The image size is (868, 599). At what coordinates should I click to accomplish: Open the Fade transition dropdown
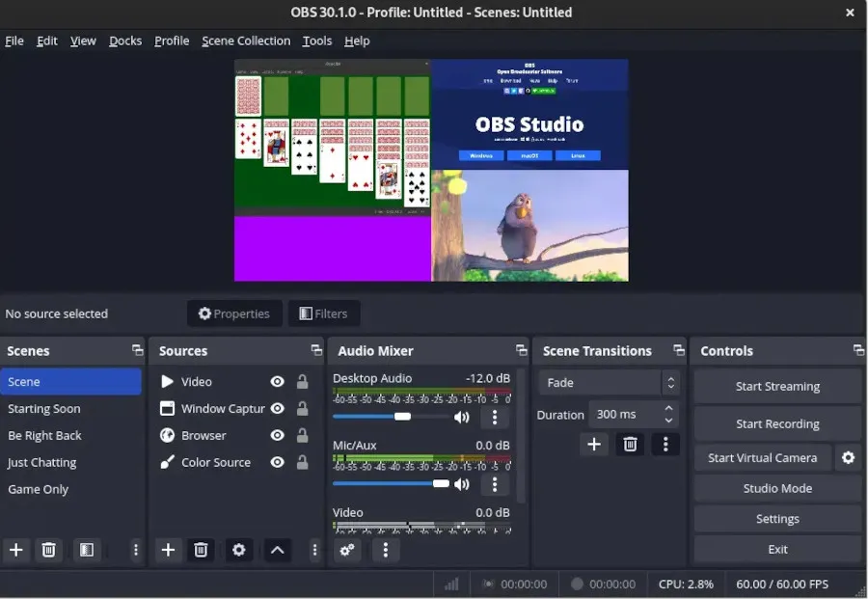pos(608,382)
